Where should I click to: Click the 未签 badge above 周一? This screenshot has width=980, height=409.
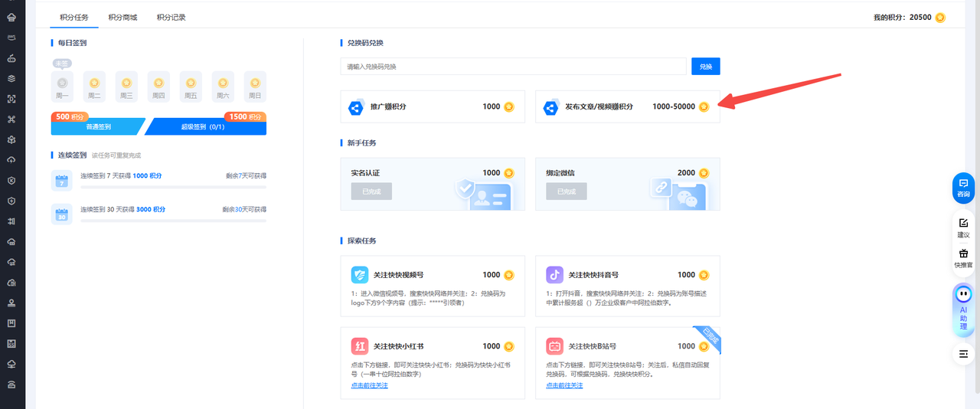point(62,64)
